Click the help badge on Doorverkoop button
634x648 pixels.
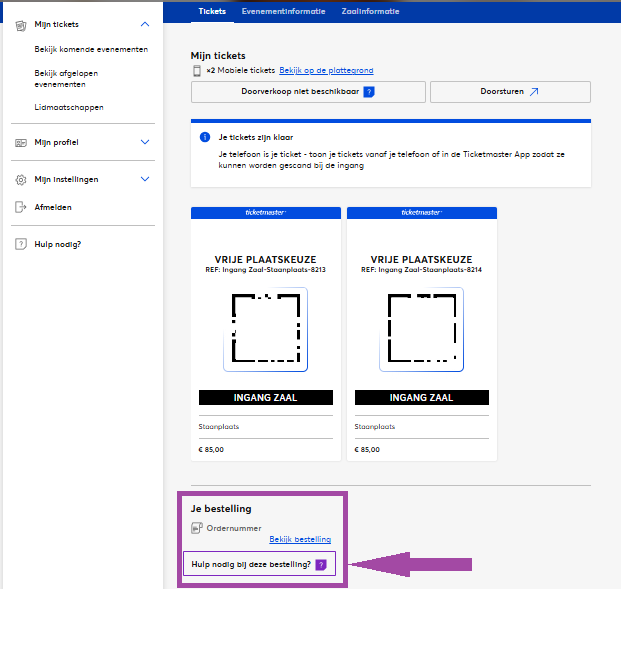point(368,92)
